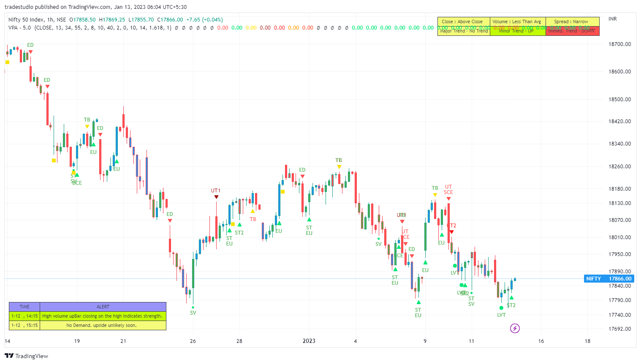The height and width of the screenshot is (364, 641).
Task: Select the Spread : Narrow cell
Action: coord(572,22)
